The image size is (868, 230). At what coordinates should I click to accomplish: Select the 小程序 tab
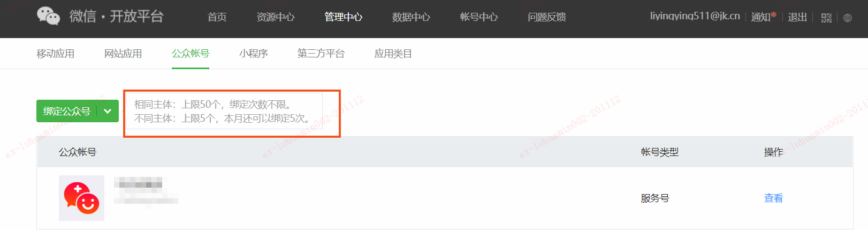254,54
